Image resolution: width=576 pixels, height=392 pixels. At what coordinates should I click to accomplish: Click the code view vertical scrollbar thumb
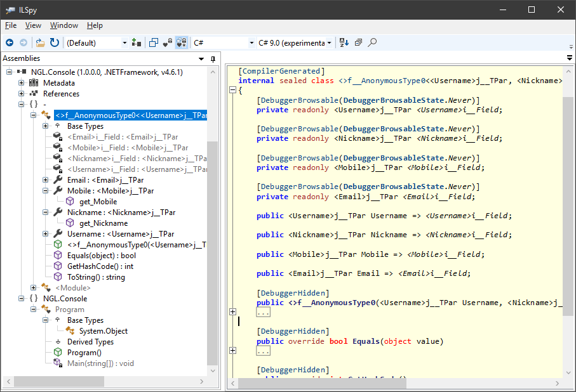568,206
